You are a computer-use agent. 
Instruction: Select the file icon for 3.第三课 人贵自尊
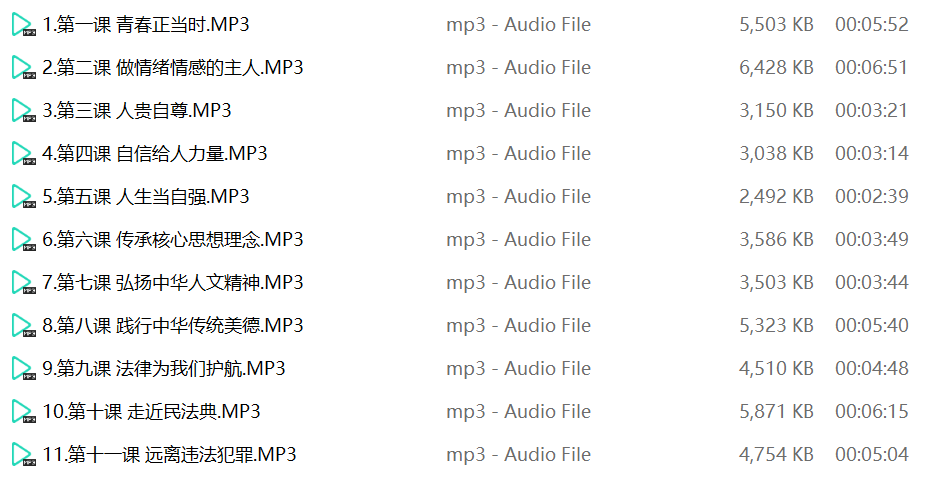click(24, 111)
